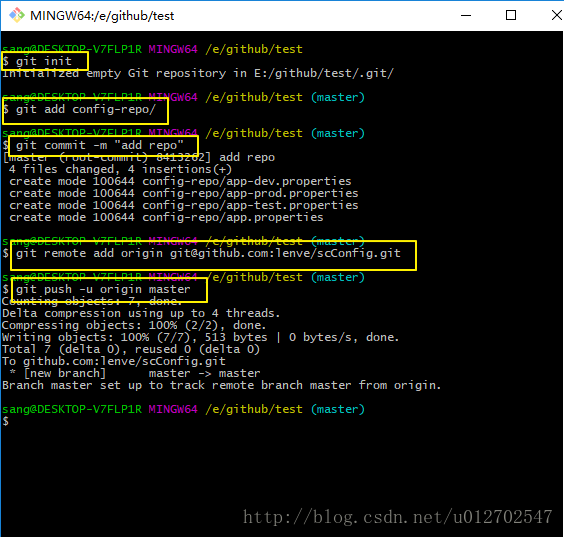Click the 'config-repo/app-test.properties' line
This screenshot has width=564, height=537.
click(184, 205)
